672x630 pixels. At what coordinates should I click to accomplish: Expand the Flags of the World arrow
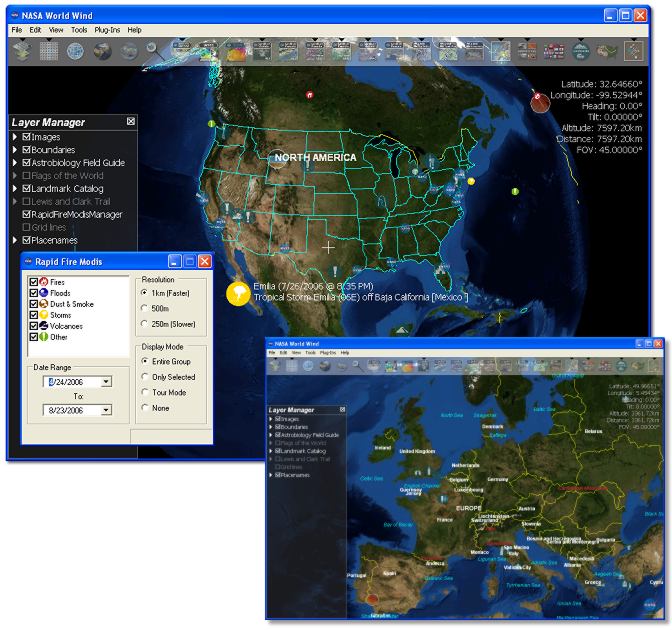pyautogui.click(x=15, y=175)
